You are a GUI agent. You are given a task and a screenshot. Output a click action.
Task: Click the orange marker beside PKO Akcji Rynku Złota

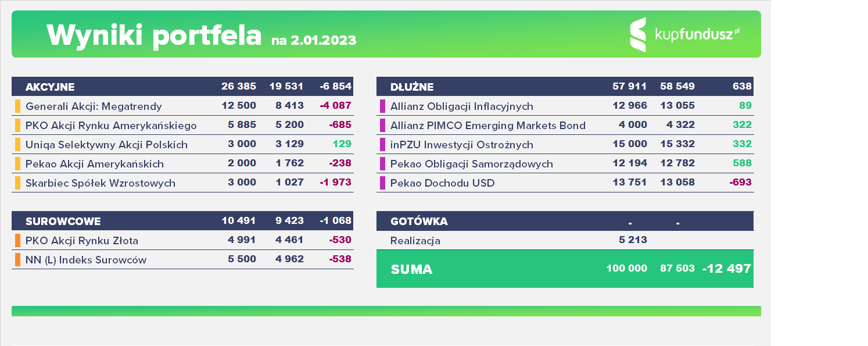17,240
